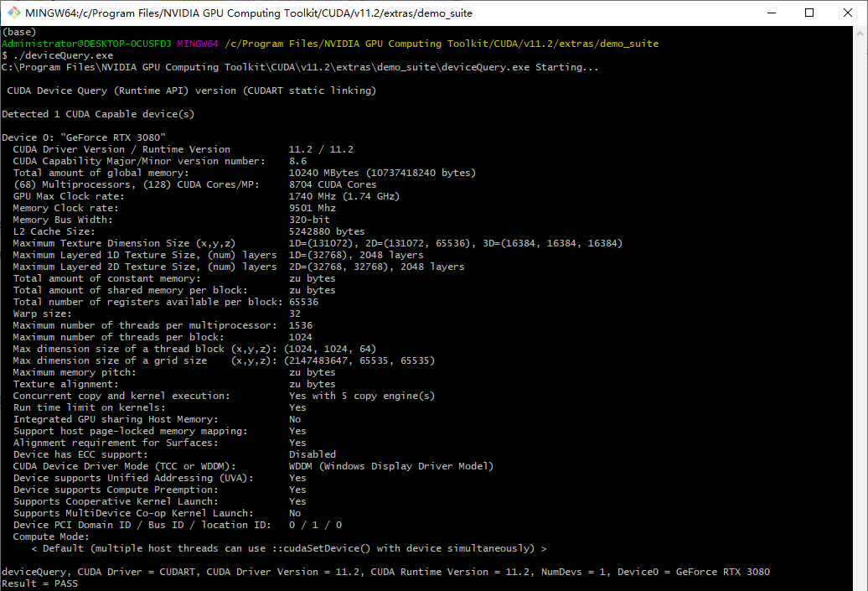The height and width of the screenshot is (591, 868).
Task: Click the scrollbar up arrow
Action: [860, 34]
